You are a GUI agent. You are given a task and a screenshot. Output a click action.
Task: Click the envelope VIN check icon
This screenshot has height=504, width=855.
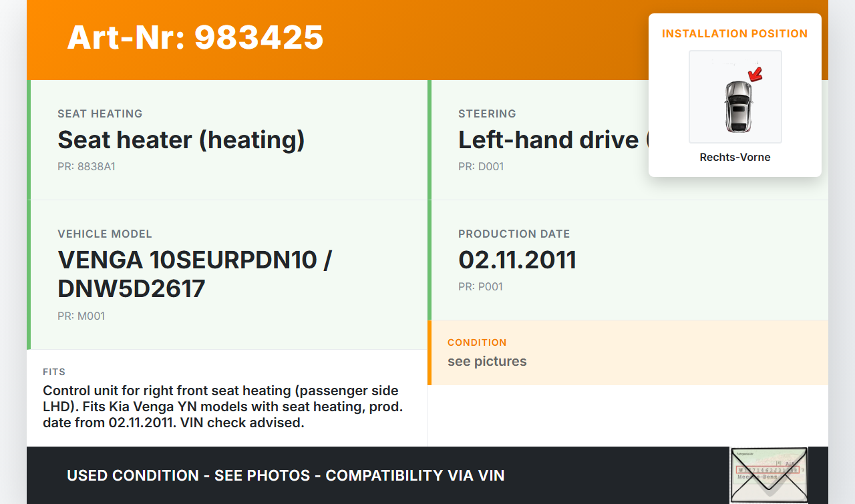tap(768, 475)
